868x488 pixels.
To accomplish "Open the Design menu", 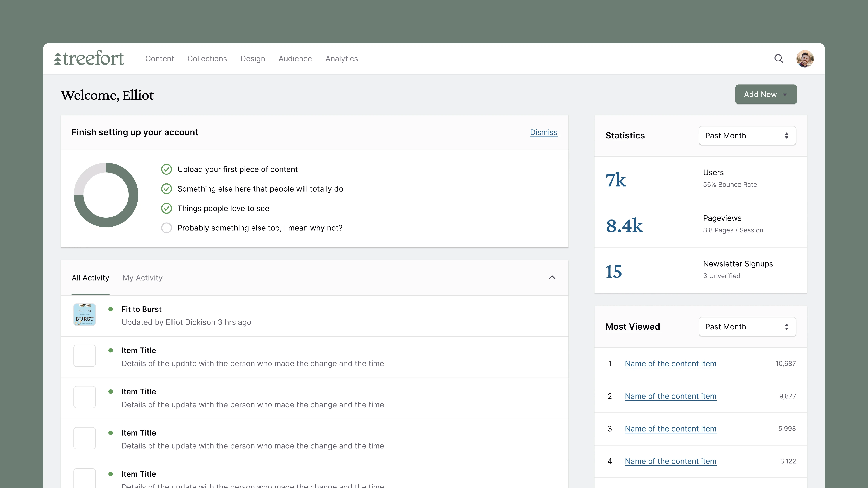I will coord(253,59).
